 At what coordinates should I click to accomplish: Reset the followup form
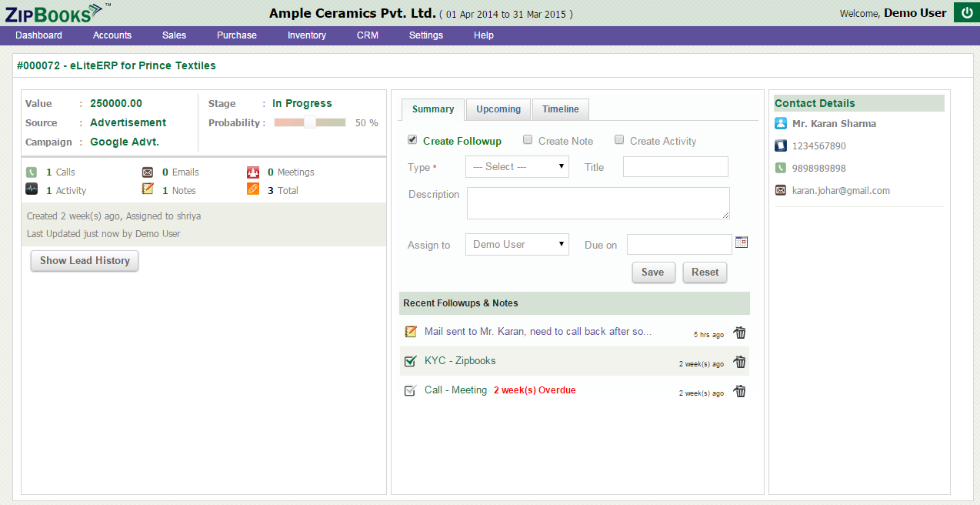point(705,273)
